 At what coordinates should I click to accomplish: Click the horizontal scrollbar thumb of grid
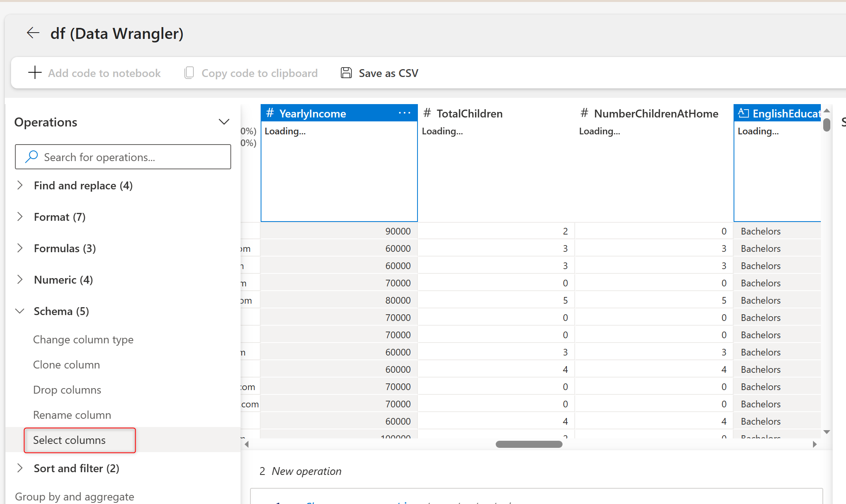point(529,444)
